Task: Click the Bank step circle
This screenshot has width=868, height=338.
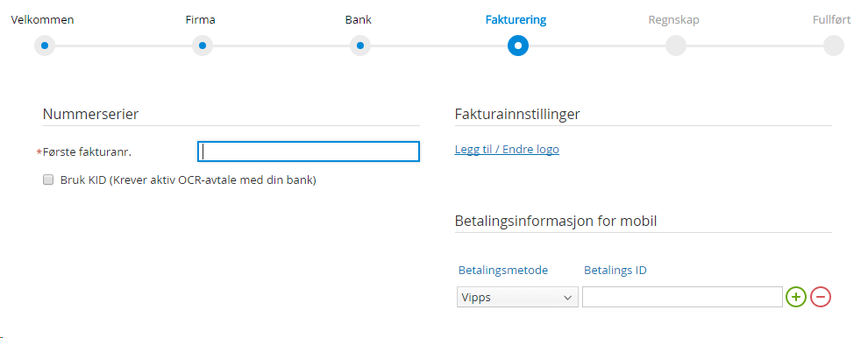Action: click(360, 46)
